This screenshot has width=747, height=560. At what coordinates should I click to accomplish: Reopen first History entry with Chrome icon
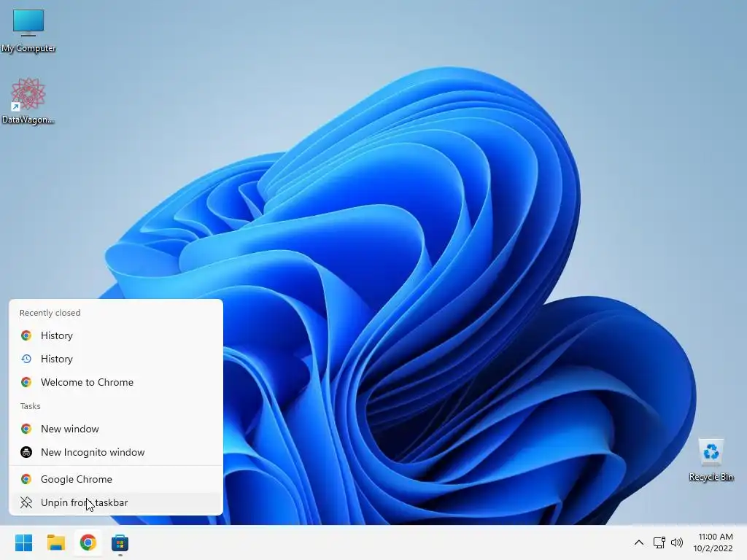116,335
